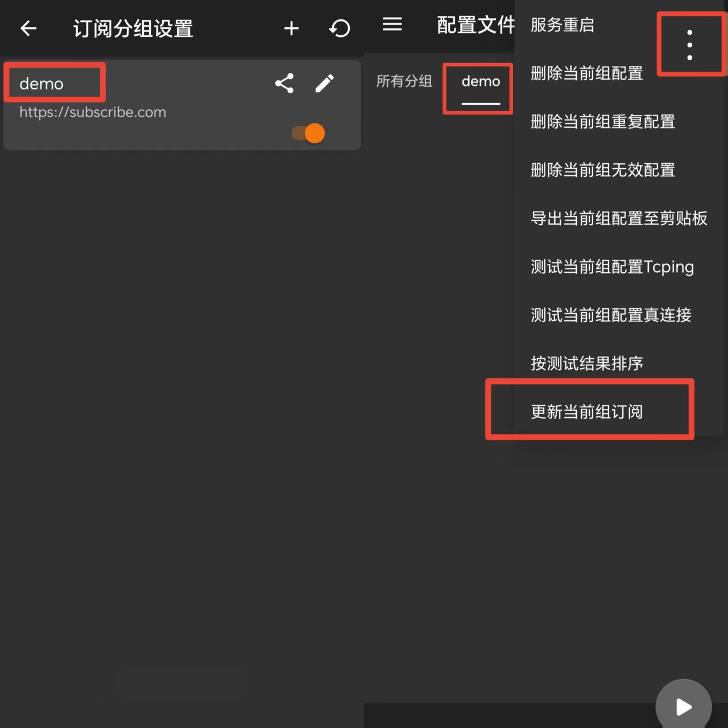Select 更新当前组订阅 menu item
This screenshot has width=728, height=728.
click(x=586, y=412)
